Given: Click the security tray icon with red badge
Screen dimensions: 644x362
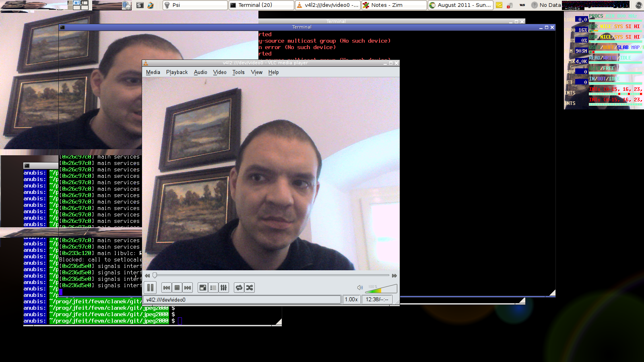Looking at the screenshot, I should (510, 5).
